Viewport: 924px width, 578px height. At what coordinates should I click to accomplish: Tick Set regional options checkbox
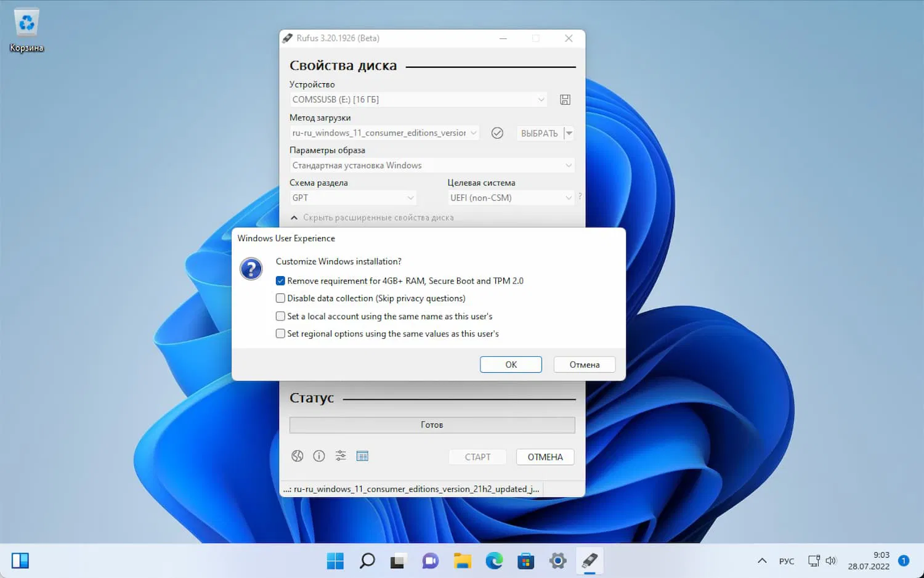click(x=280, y=333)
